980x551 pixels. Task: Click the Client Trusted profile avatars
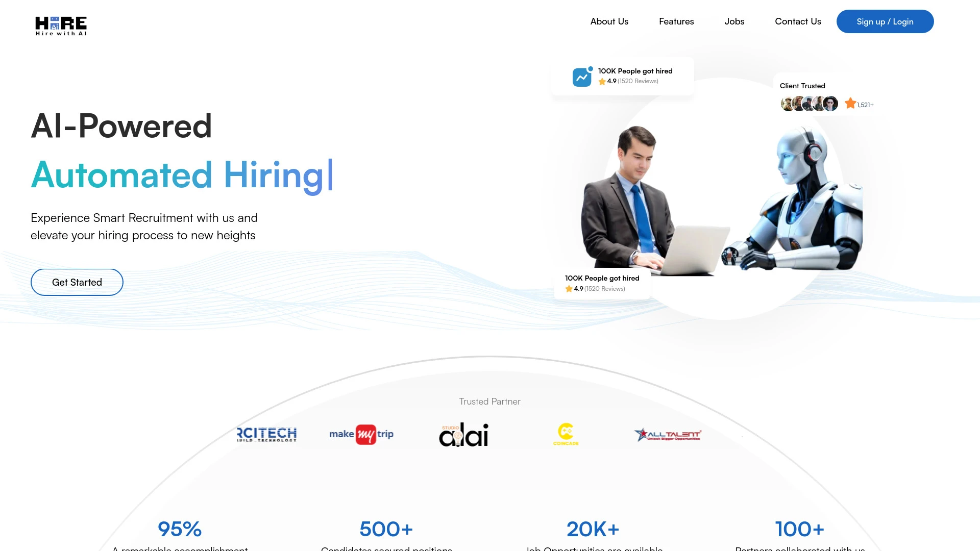point(808,102)
